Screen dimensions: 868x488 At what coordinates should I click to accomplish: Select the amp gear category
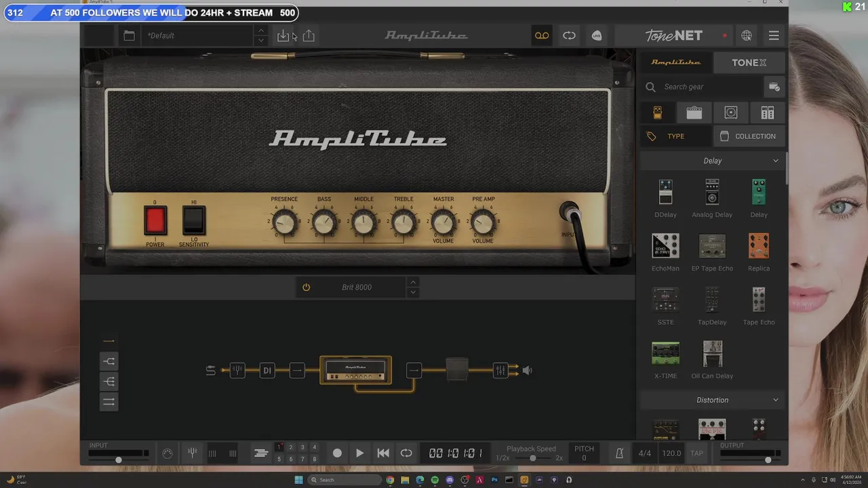(694, 113)
